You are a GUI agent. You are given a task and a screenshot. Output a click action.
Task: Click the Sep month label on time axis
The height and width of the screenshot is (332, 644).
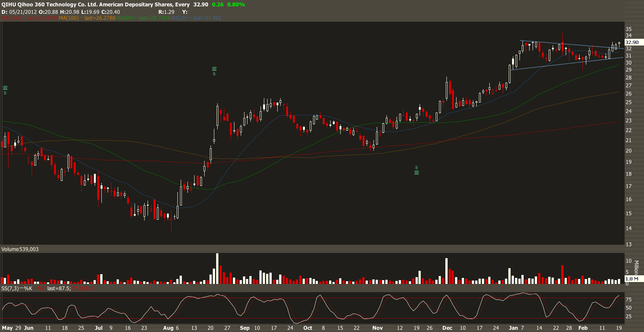pyautogui.click(x=245, y=328)
